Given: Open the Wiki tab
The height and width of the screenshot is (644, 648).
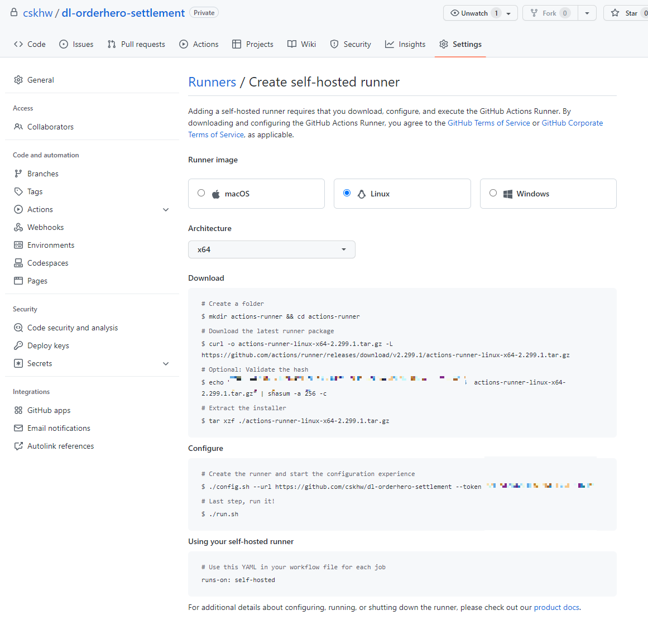Looking at the screenshot, I should point(302,44).
